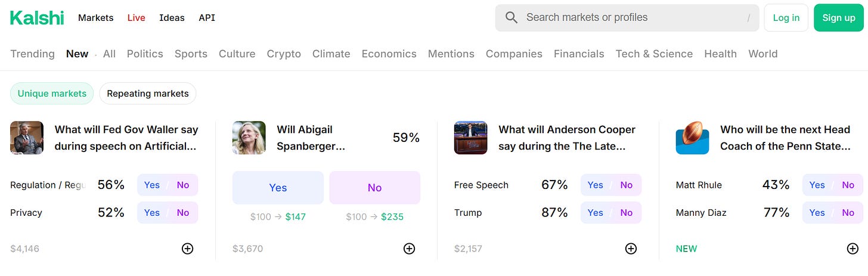Screen dimensions: 868x276
Task: Add Fed Gov Waller market with plus icon
Action: pos(187,249)
